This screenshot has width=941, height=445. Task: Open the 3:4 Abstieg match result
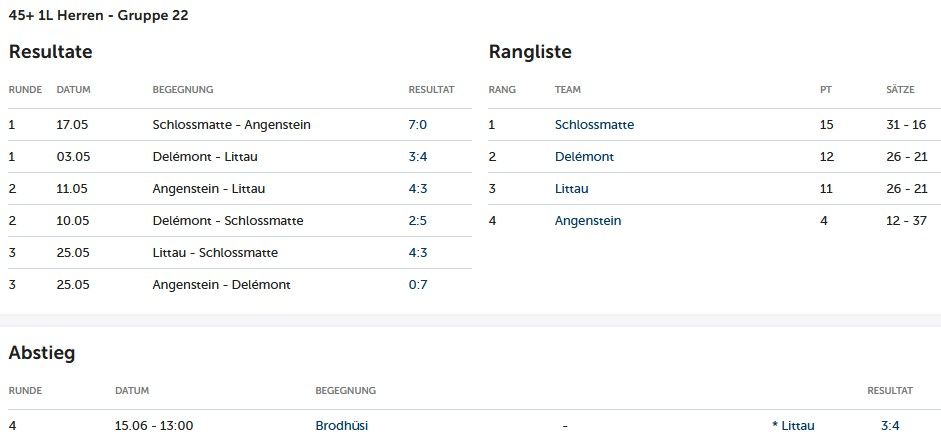890,426
